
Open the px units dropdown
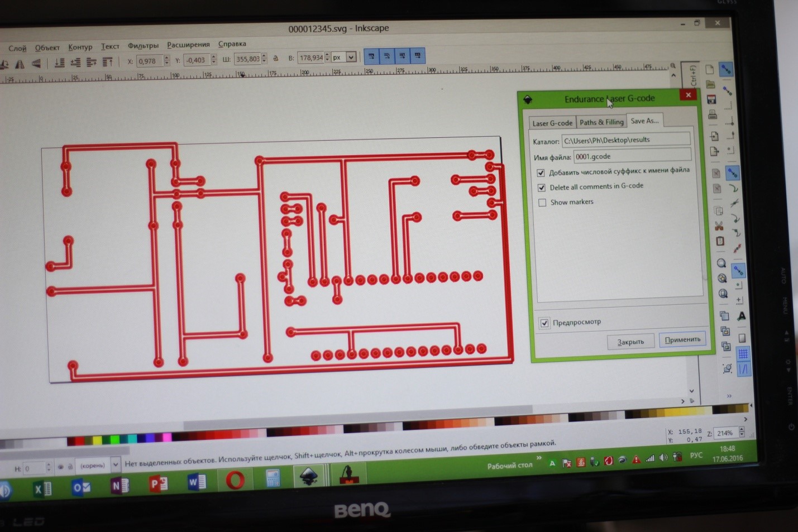(x=351, y=57)
